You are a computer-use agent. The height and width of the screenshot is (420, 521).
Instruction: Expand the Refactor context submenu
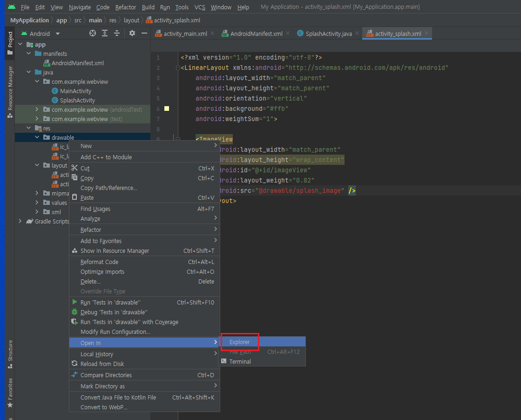144,230
